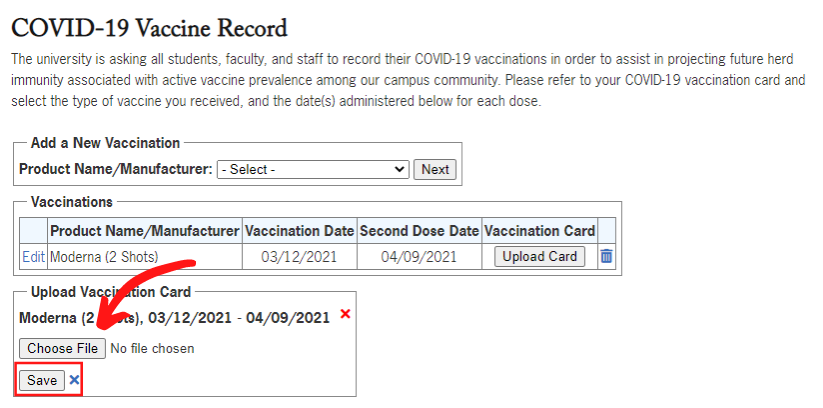
Task: Save the uploaded vaccination card
Action: [x=42, y=380]
